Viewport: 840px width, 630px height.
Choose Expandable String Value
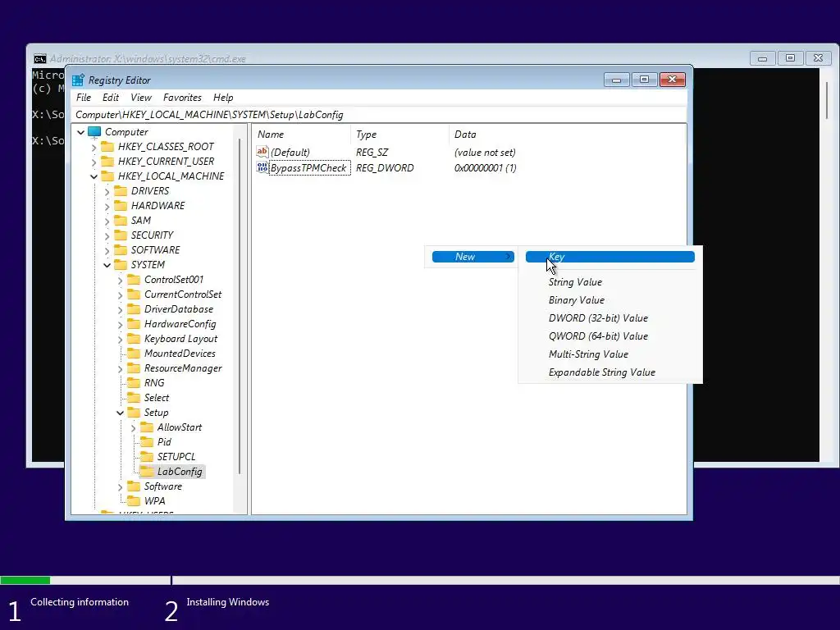coord(610,372)
